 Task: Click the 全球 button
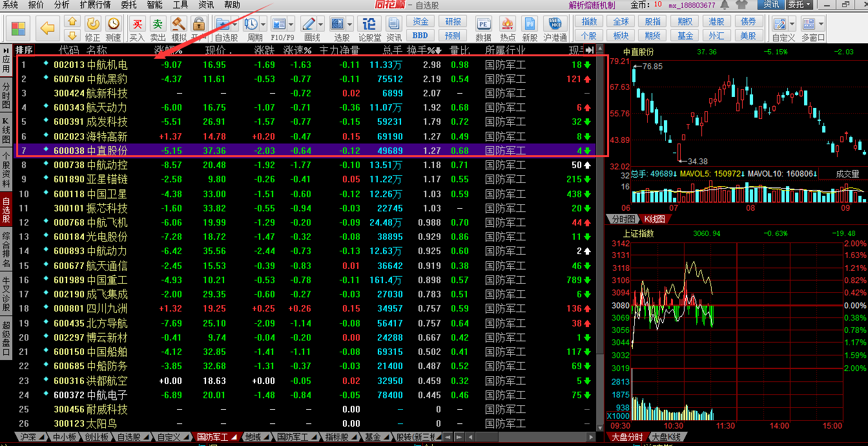click(621, 22)
